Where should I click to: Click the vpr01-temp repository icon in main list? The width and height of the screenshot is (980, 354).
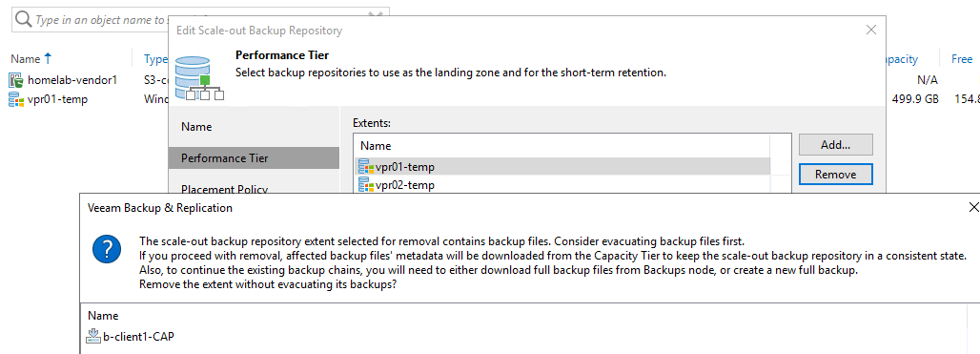tap(15, 99)
